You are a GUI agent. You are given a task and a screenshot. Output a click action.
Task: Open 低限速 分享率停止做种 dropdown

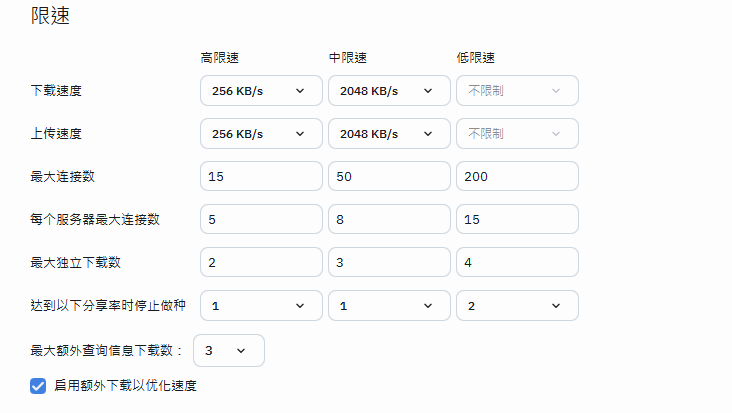click(x=517, y=305)
